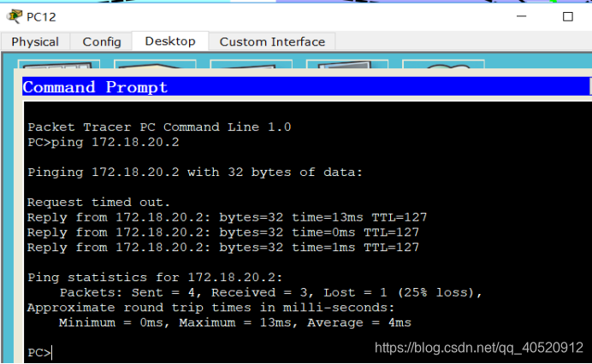Select the Desktop tab
This screenshot has width=592, height=364.
170,41
